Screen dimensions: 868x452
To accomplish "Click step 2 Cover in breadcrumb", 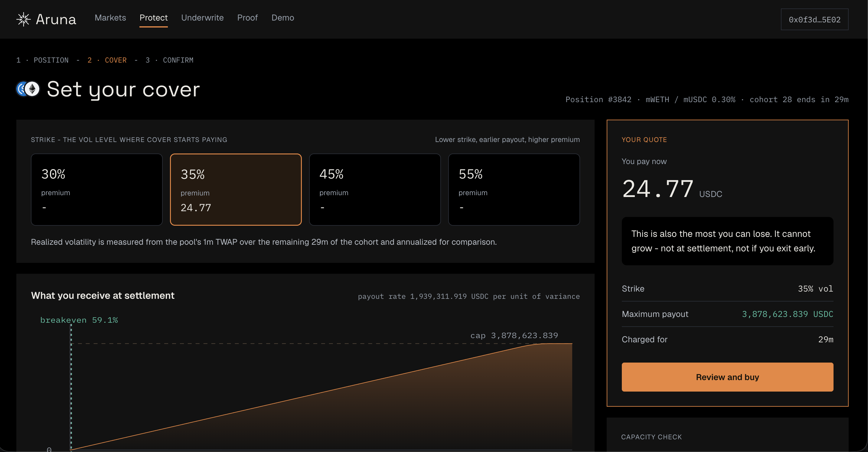I will point(107,60).
